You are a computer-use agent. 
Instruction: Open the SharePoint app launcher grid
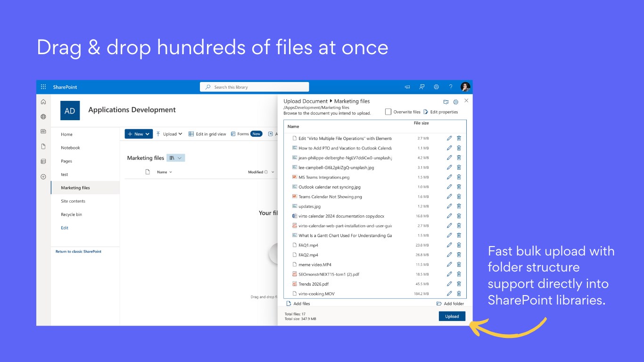(x=43, y=87)
